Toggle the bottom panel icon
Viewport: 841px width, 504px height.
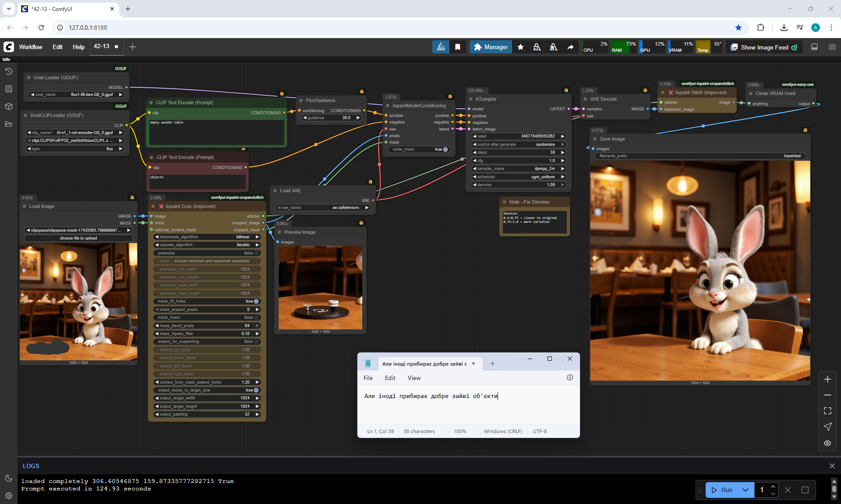pos(814,47)
